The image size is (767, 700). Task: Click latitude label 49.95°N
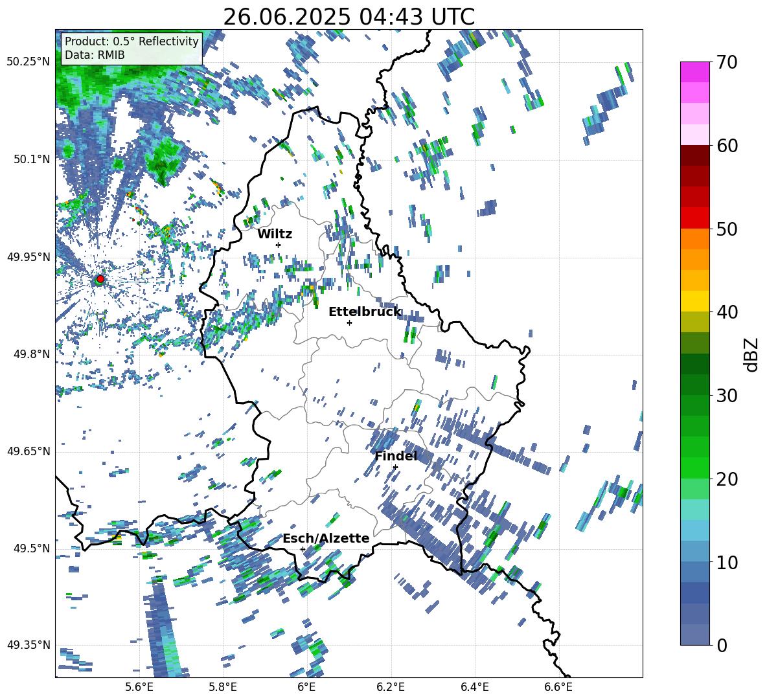coord(29,257)
